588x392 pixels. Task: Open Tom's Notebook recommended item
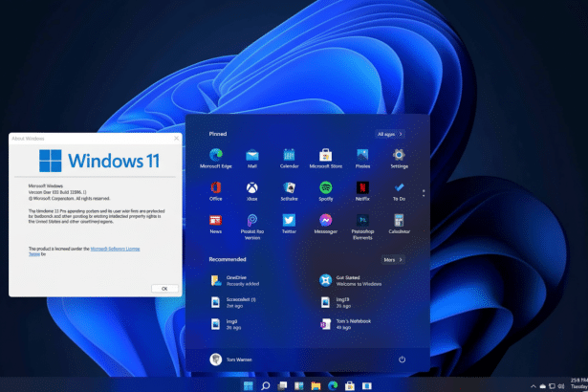tap(345, 324)
